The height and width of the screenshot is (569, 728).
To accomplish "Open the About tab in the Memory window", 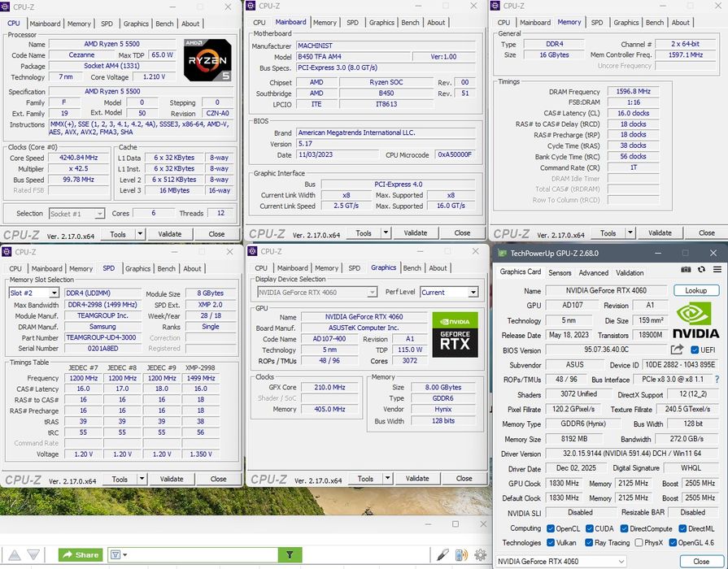I will (680, 22).
